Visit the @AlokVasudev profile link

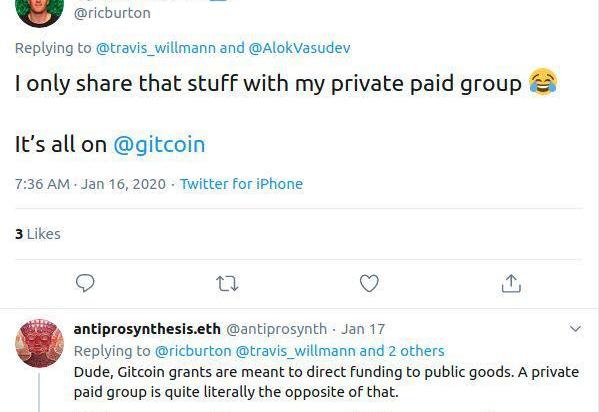299,48
